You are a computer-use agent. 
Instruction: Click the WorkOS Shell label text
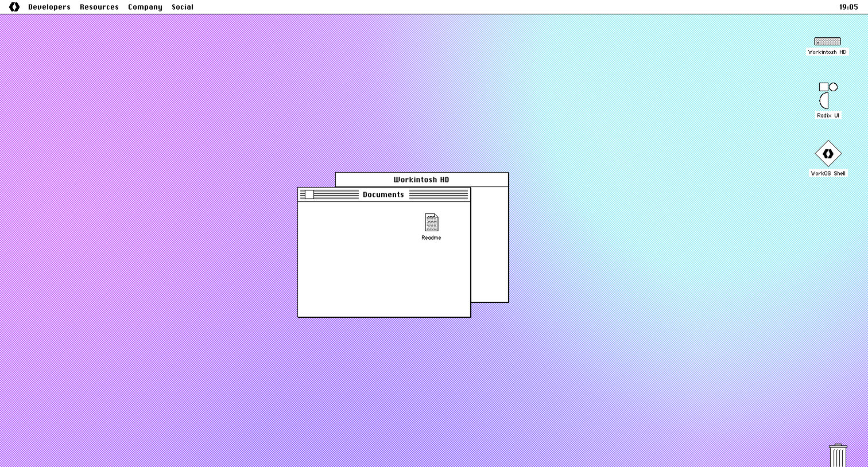pos(828,173)
